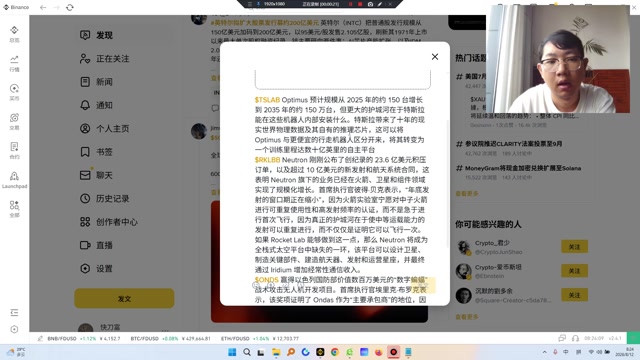Open the Binance app taskbar icon
The image size is (640, 360).
coord(320,352)
